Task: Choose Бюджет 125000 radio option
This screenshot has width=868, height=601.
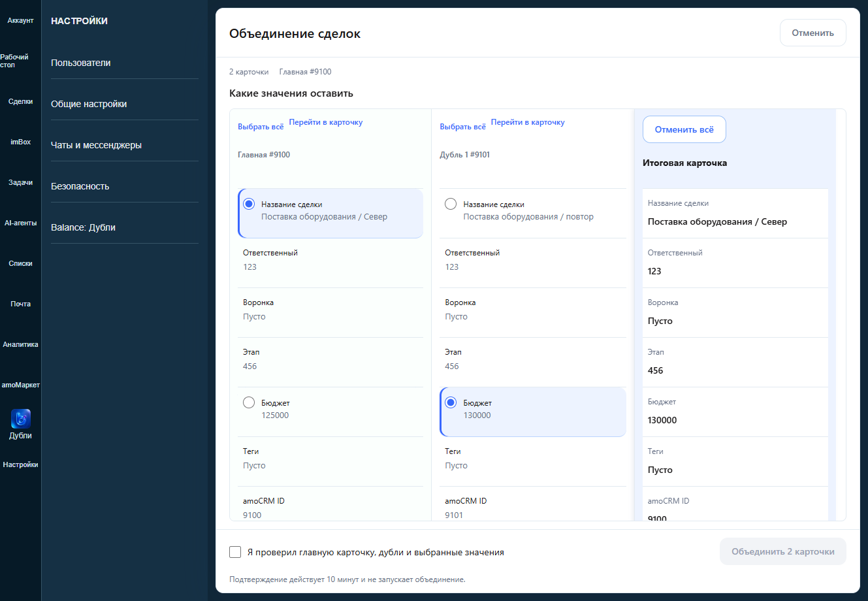Action: pos(249,402)
